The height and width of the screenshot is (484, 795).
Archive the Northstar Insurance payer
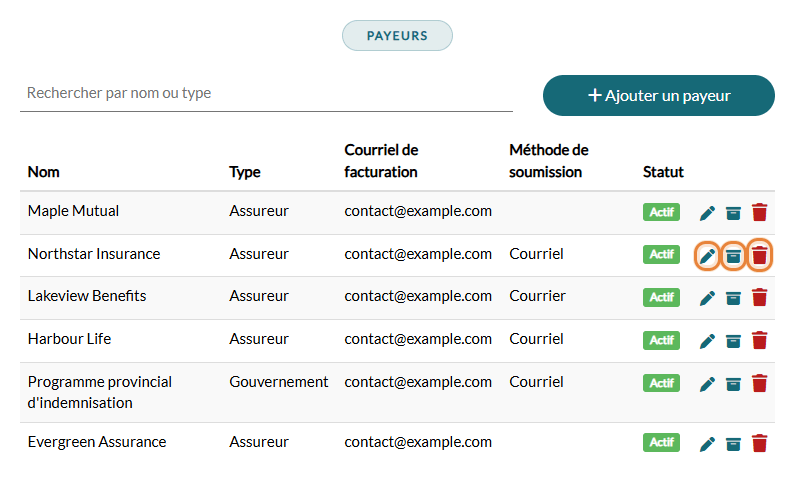pyautogui.click(x=733, y=255)
